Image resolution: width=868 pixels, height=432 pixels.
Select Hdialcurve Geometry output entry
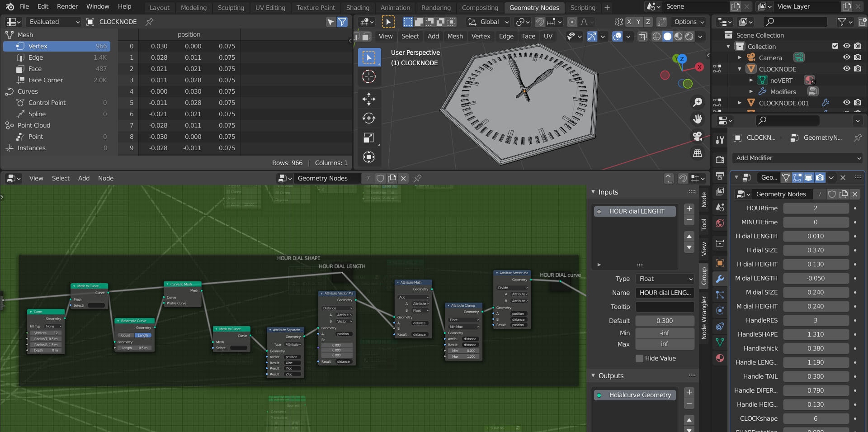pos(635,395)
